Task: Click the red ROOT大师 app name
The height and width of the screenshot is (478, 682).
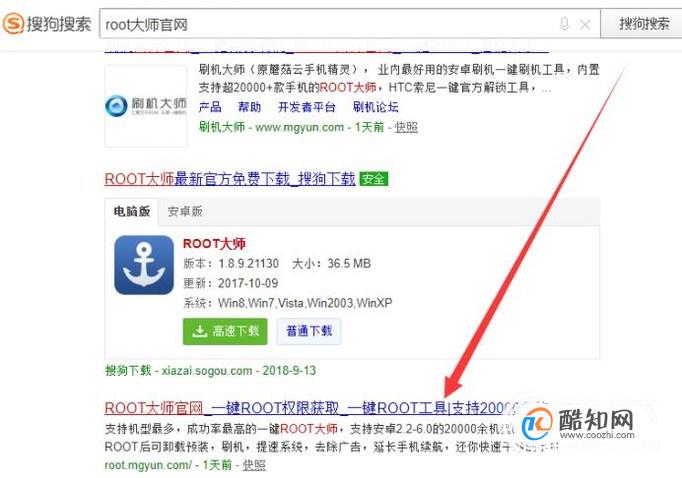Action: pyautogui.click(x=214, y=244)
